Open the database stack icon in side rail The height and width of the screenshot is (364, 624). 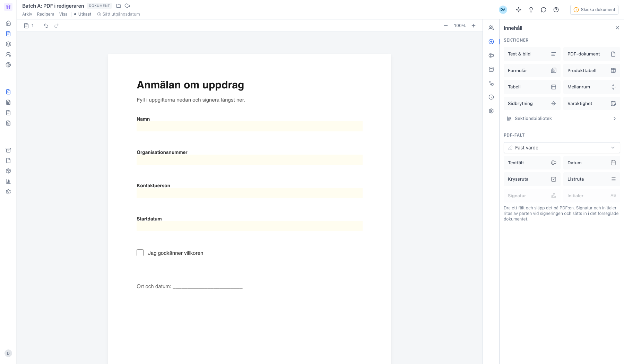491,69
